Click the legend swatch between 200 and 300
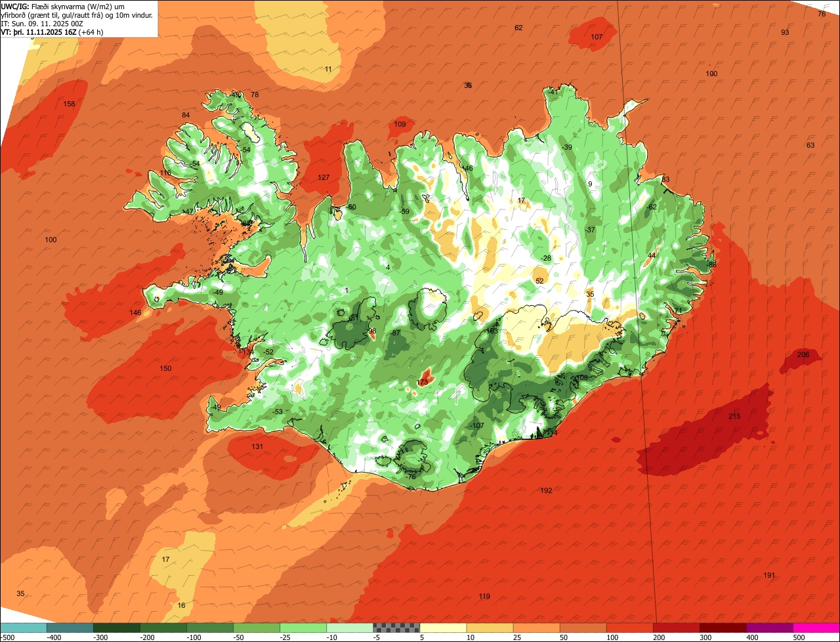 click(677, 628)
